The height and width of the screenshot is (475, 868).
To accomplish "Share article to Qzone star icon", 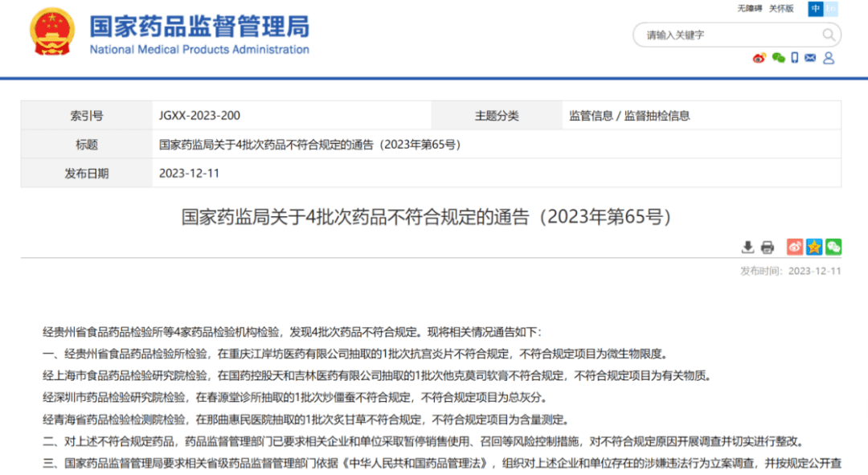I will click(814, 247).
